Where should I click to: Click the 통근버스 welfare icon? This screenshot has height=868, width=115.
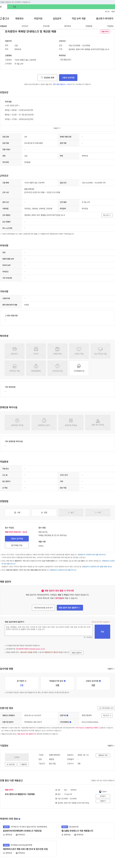pyautogui.click(x=14, y=351)
